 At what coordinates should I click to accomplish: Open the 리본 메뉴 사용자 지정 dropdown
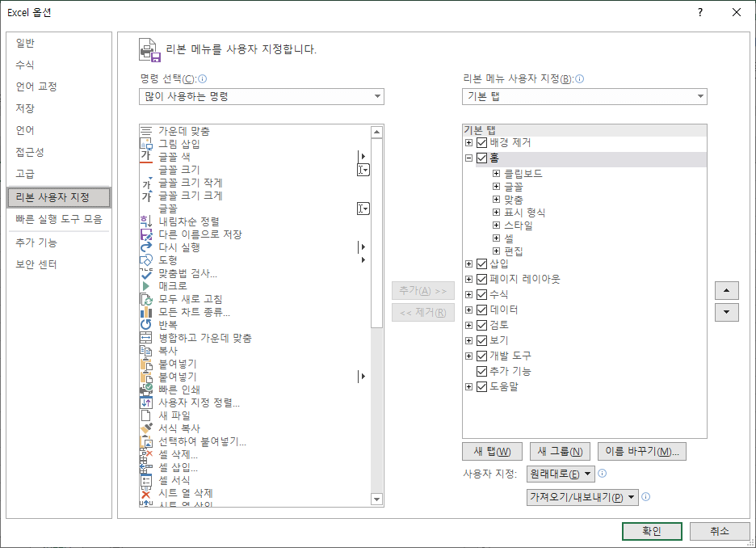pyautogui.click(x=584, y=96)
